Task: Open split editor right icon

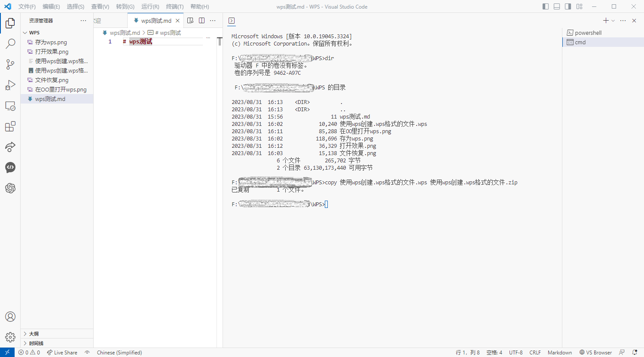Action: 202,20
